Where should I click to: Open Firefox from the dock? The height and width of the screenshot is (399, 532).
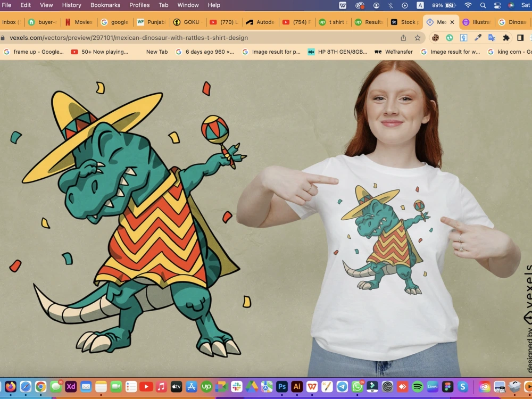tap(11, 386)
